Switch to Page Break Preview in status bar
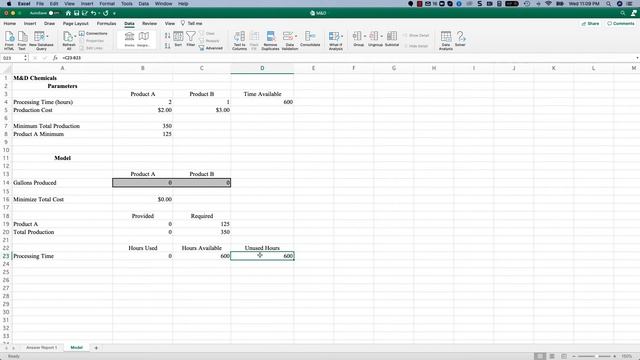This screenshot has width=640, height=360. [x=564, y=356]
